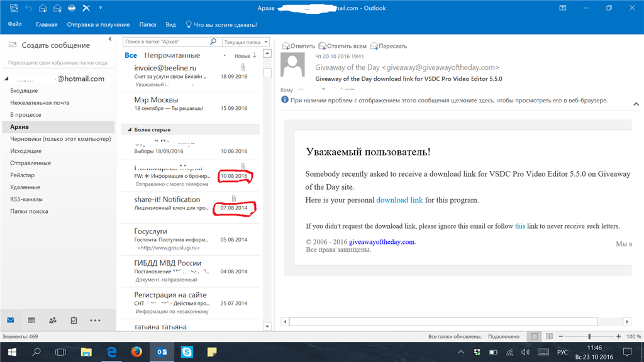Click the magnifier search icon in mail list
The width and height of the screenshot is (644, 362).
[213, 41]
